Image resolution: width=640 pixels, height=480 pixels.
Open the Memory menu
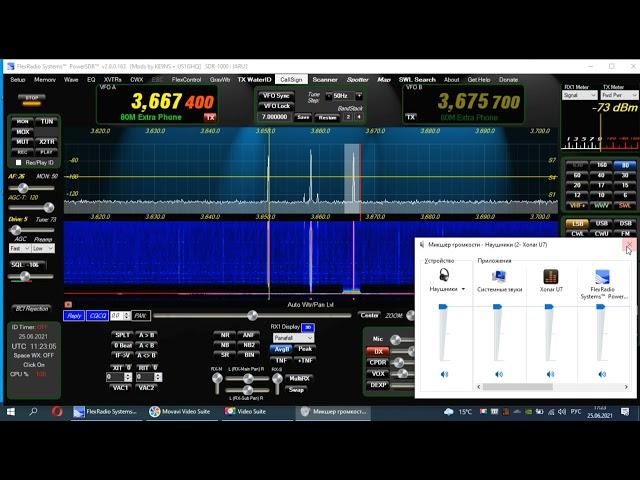44,80
